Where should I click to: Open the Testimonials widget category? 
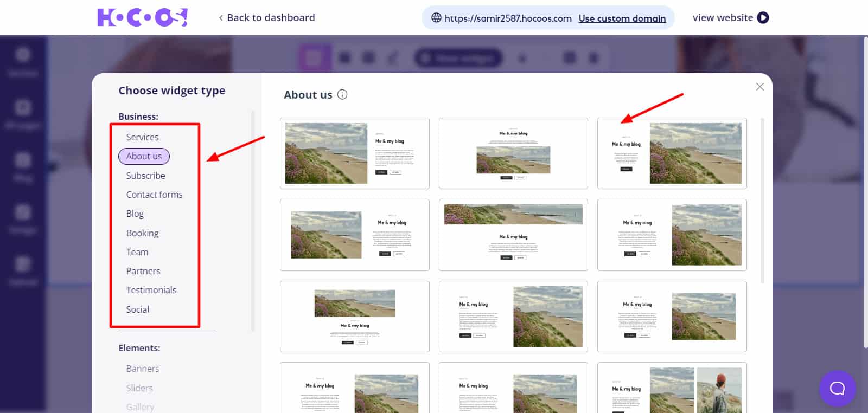[x=151, y=290]
